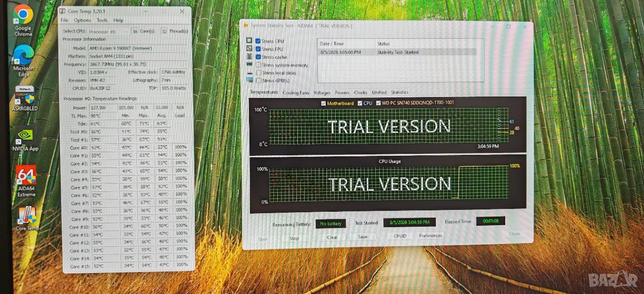Click the CPU icon beside Stress CPU
644x294 pixels.
click(249, 41)
